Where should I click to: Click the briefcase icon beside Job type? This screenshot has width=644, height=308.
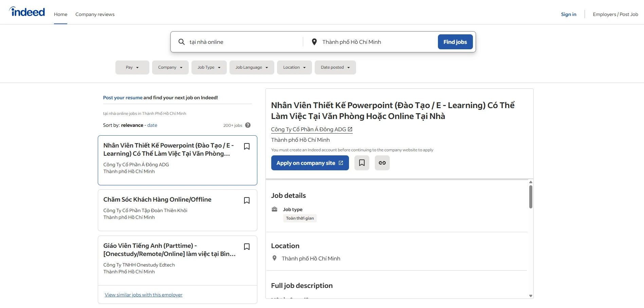(x=274, y=209)
